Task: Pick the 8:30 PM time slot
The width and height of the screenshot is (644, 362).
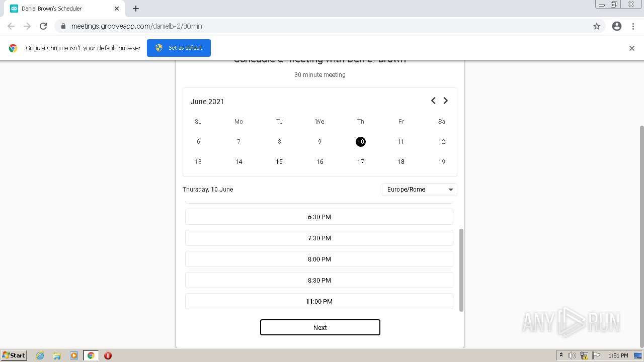Action: (x=319, y=281)
